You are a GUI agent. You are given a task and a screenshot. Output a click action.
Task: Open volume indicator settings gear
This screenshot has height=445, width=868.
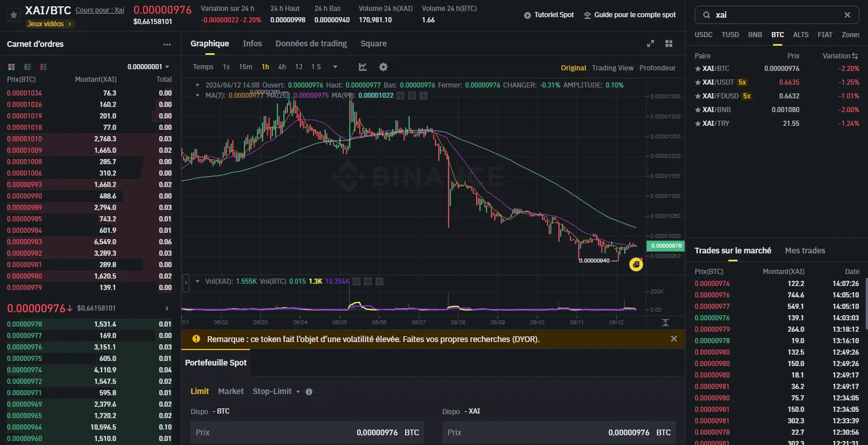[368, 281]
